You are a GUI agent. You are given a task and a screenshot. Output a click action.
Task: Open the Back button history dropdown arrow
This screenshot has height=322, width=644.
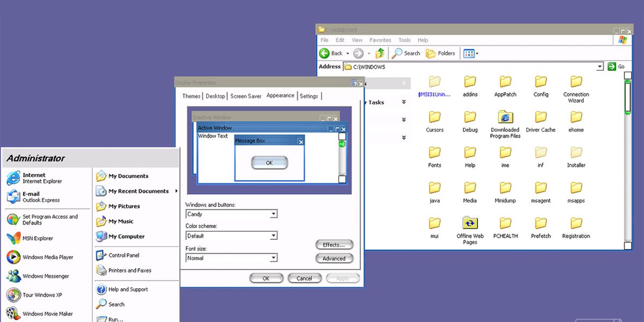[x=347, y=54]
